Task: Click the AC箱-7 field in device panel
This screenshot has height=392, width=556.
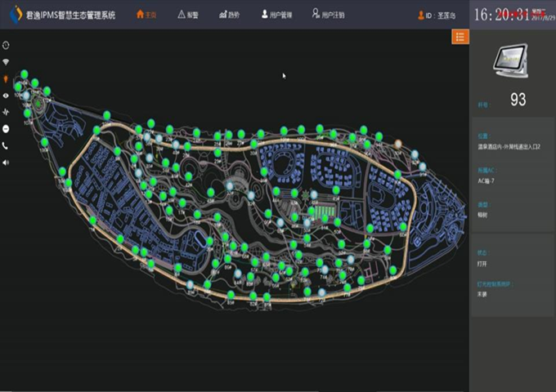Action: (x=487, y=180)
